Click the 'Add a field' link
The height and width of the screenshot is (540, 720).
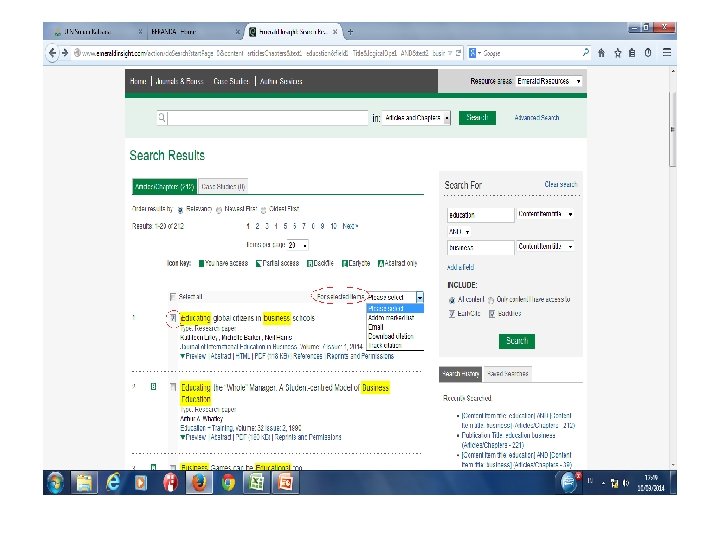pyautogui.click(x=460, y=267)
